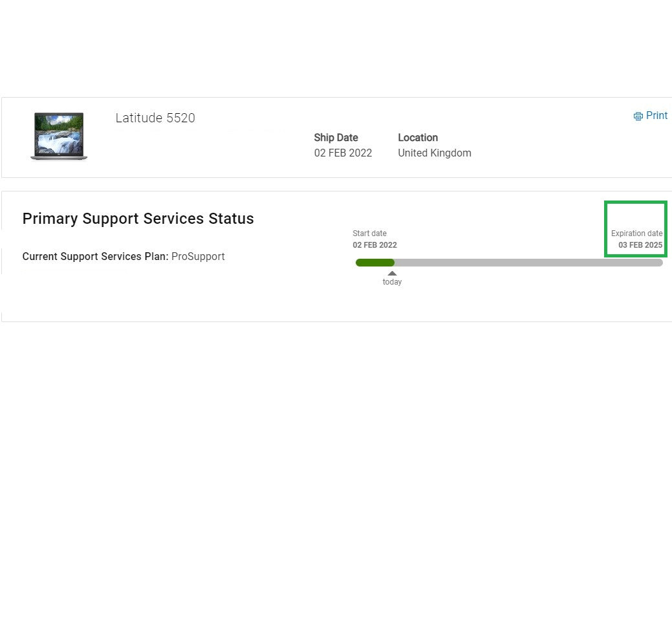Screen dimensions: 672x630
Task: Click the grey remaining portion of warranty bar
Action: pos(528,263)
